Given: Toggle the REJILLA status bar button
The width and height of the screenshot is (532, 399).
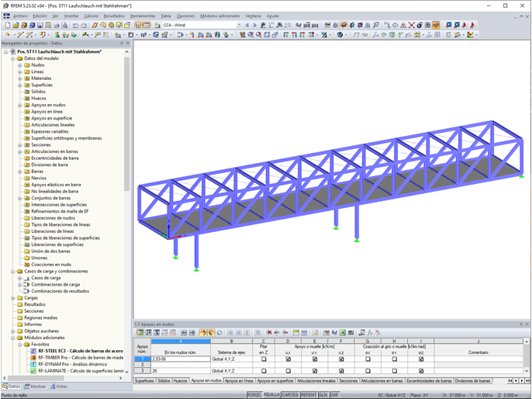Looking at the screenshot, I should tap(271, 394).
